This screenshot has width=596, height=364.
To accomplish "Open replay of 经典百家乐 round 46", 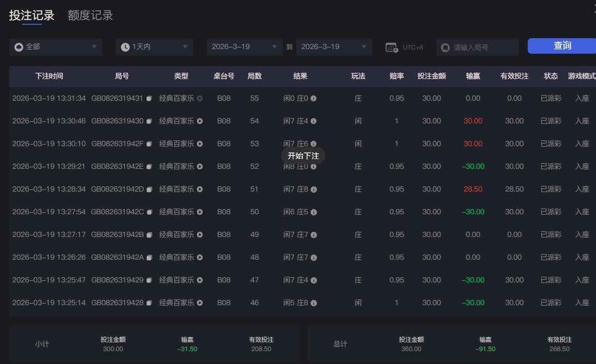I will tap(200, 303).
